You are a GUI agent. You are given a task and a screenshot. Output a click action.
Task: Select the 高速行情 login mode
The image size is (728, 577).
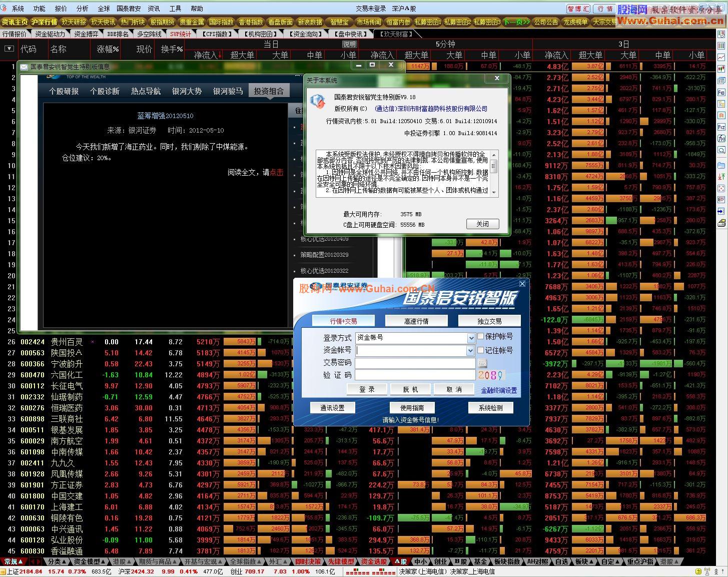416,321
